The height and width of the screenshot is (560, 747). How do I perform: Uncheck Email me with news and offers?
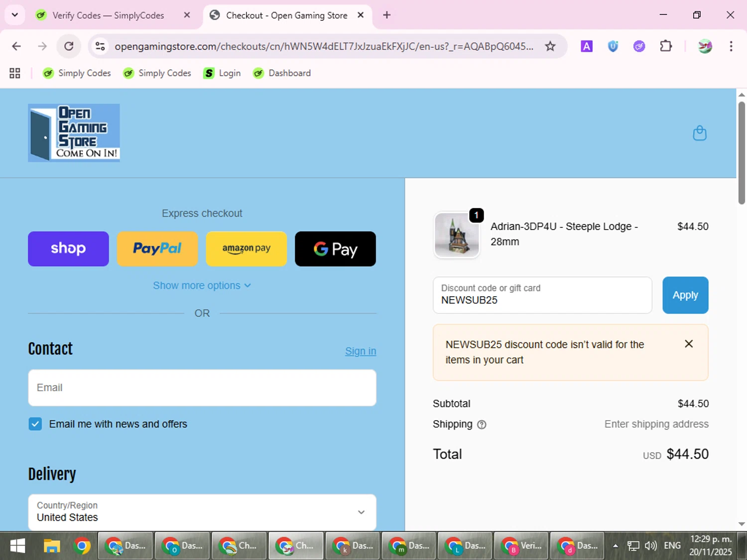point(35,424)
